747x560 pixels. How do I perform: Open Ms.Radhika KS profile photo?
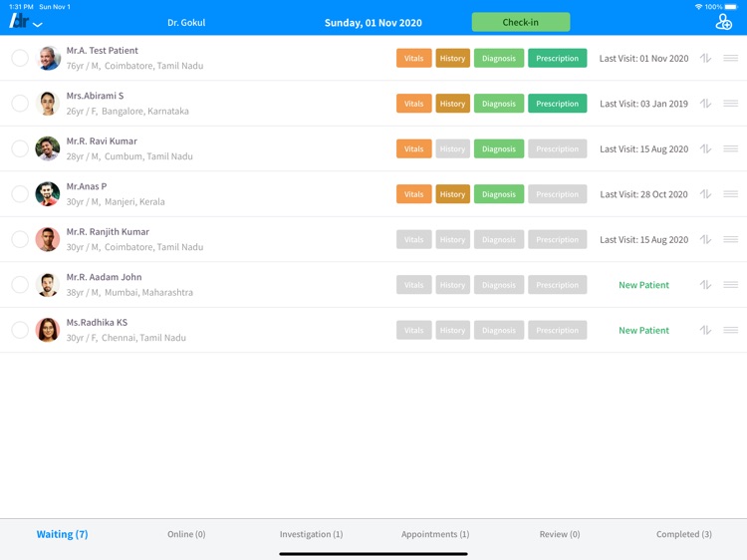[48, 330]
